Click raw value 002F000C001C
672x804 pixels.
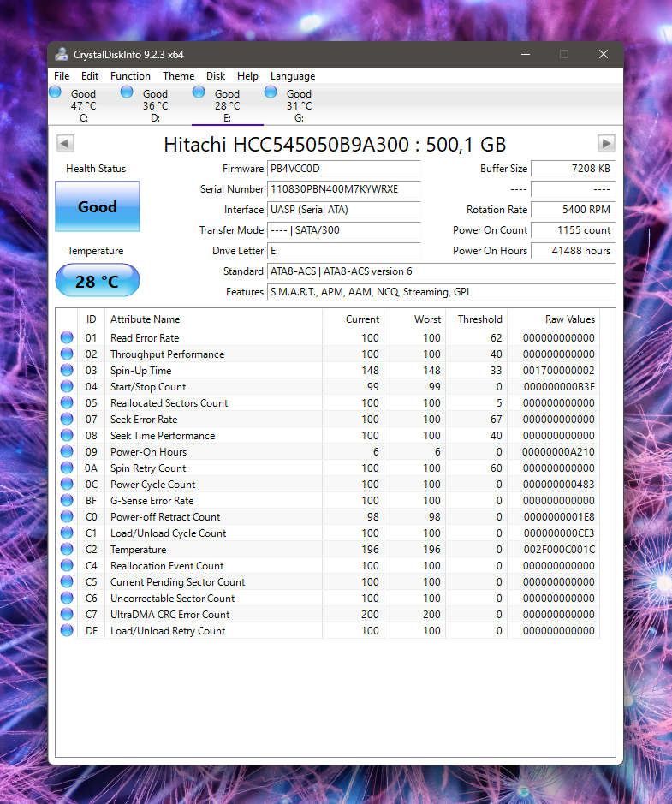[559, 549]
